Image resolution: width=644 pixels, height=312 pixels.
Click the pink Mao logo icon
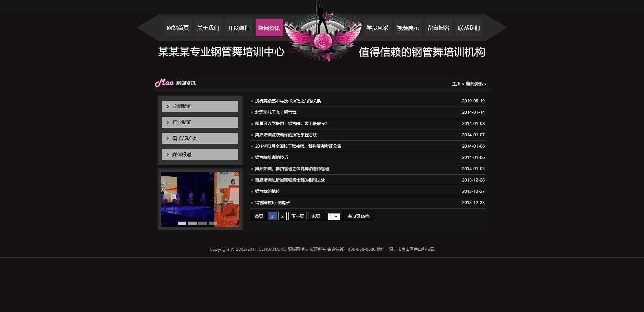(x=164, y=83)
